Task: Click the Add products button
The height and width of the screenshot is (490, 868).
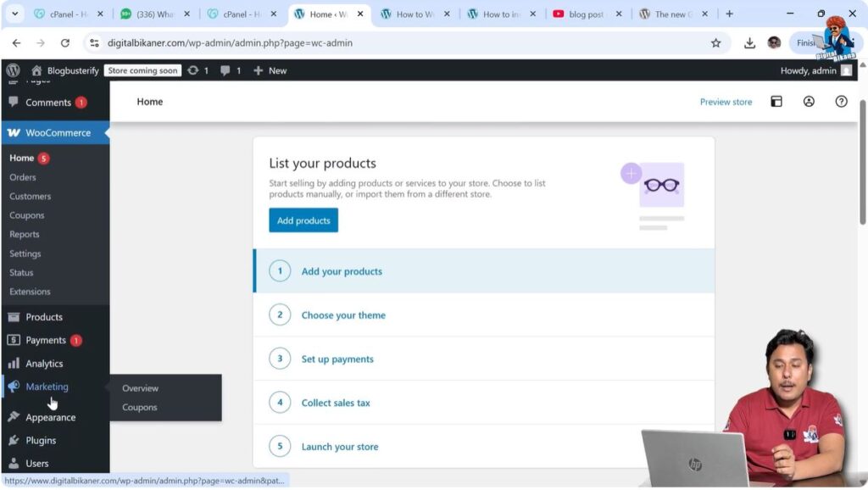Action: 303,220
